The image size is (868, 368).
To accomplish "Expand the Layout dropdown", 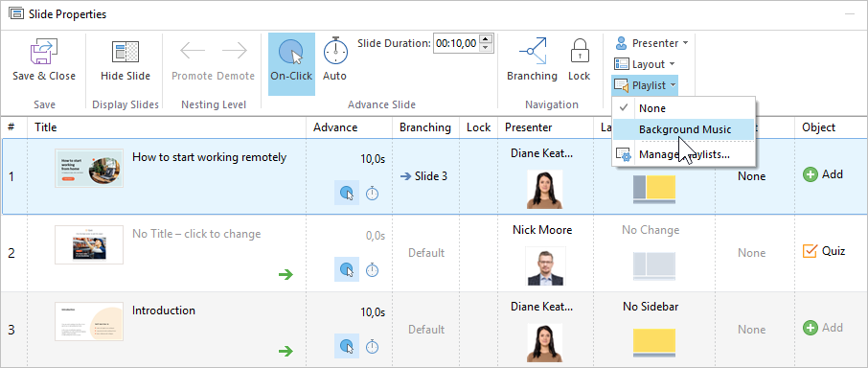I will coord(645,64).
